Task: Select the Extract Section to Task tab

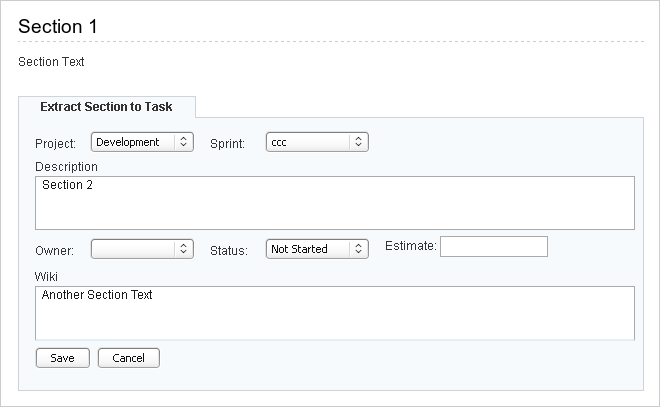Action: (x=106, y=107)
